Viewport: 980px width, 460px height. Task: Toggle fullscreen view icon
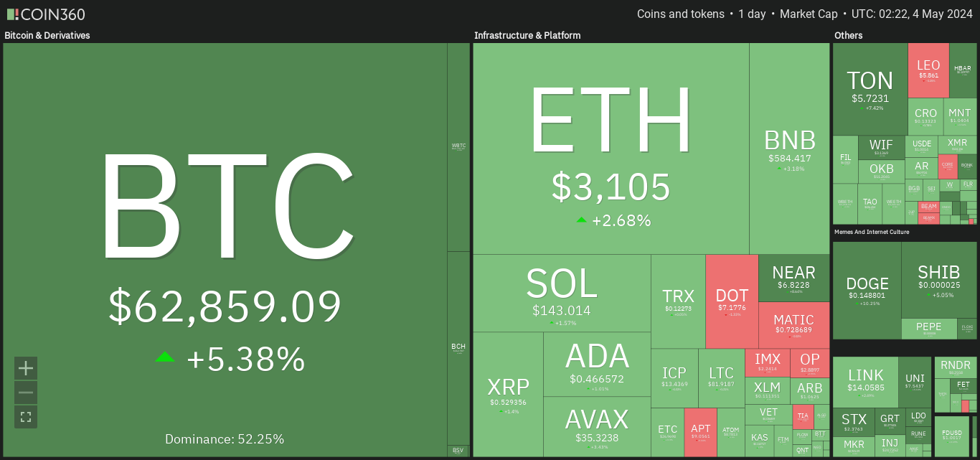pos(26,417)
